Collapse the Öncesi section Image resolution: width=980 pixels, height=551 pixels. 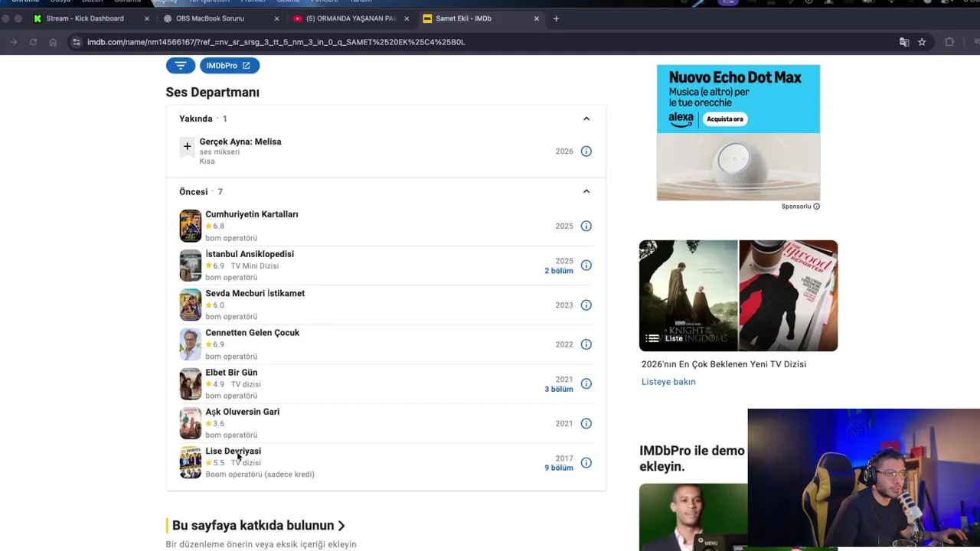586,191
